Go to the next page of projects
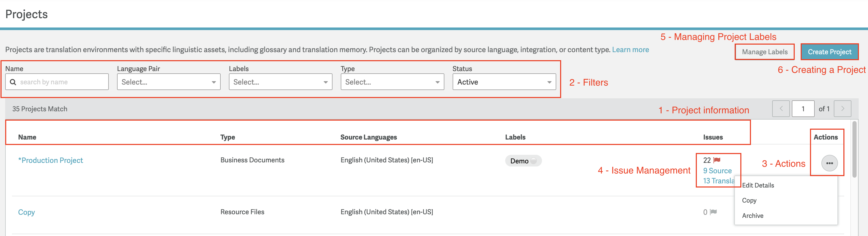 pos(842,109)
